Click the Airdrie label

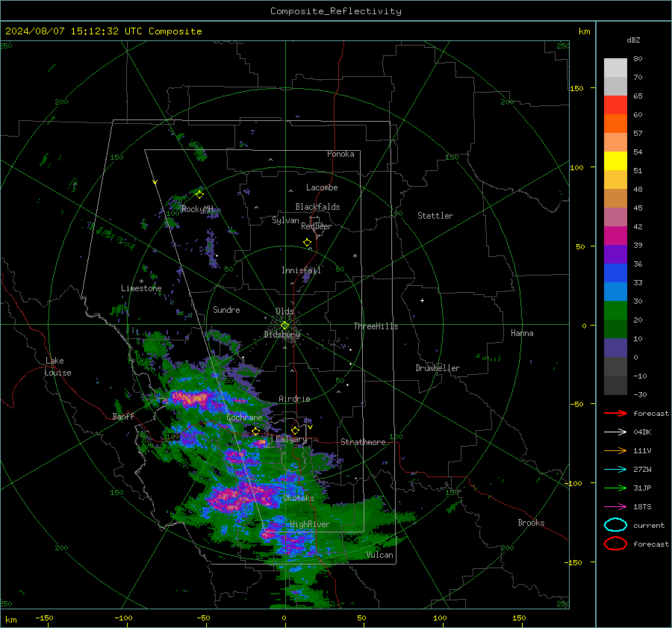tap(294, 399)
